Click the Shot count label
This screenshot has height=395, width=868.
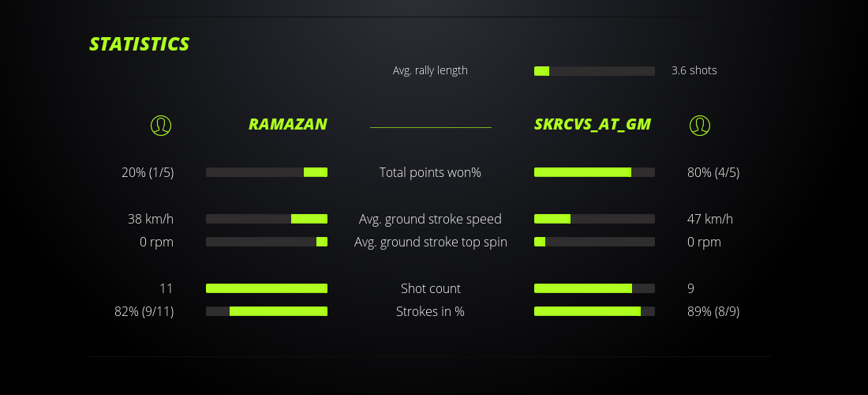(430, 288)
